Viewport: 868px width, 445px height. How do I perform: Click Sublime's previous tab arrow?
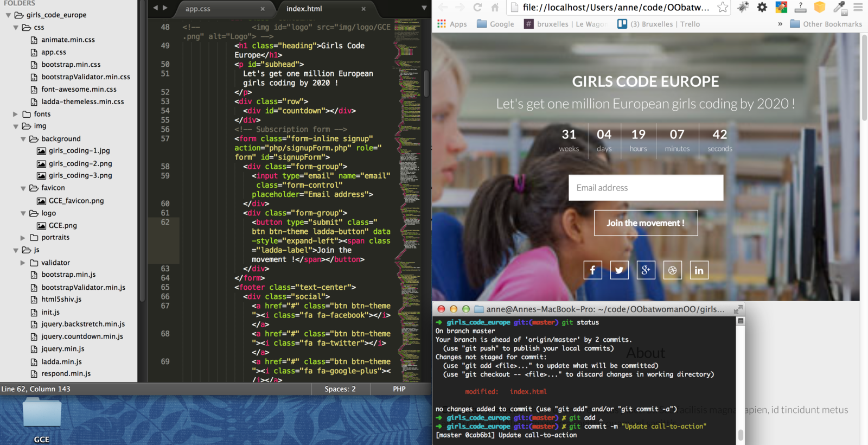click(156, 8)
